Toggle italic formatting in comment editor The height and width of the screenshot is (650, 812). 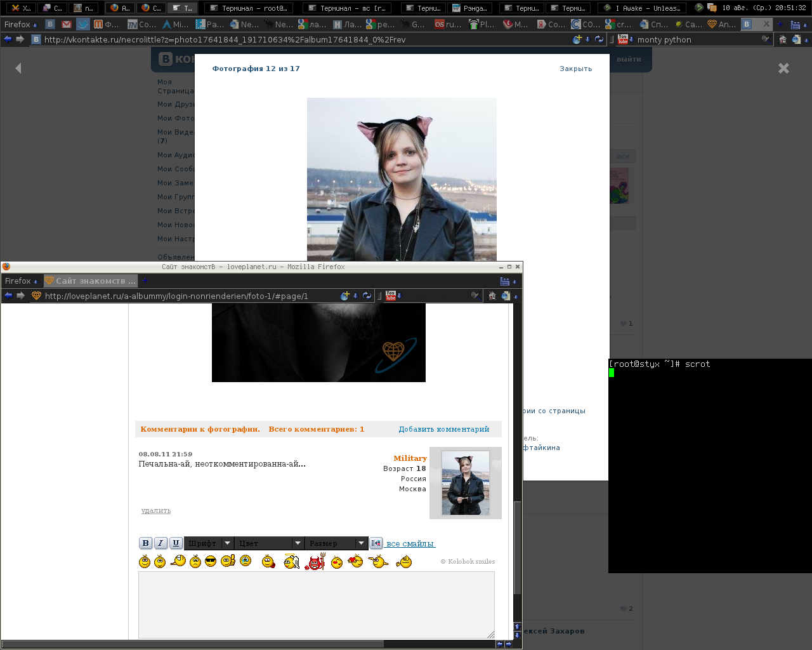pos(160,543)
